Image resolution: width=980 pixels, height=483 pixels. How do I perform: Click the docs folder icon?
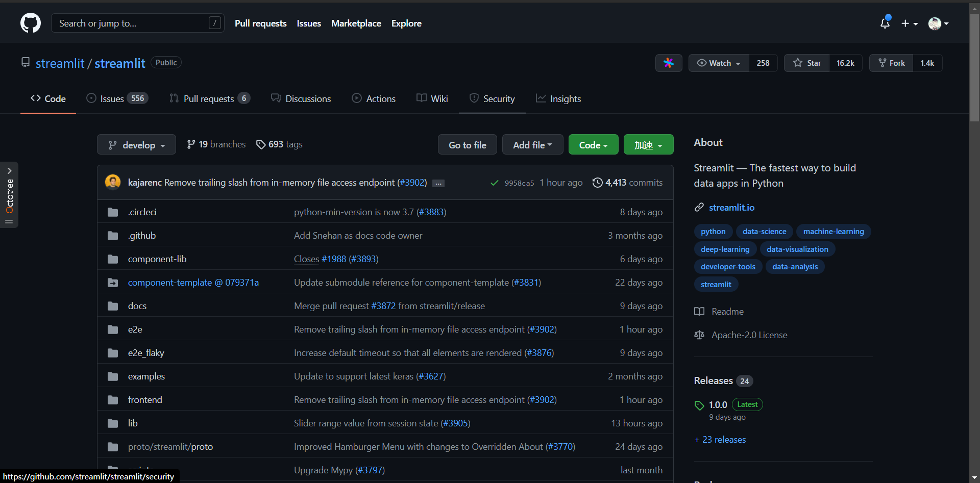tap(113, 306)
